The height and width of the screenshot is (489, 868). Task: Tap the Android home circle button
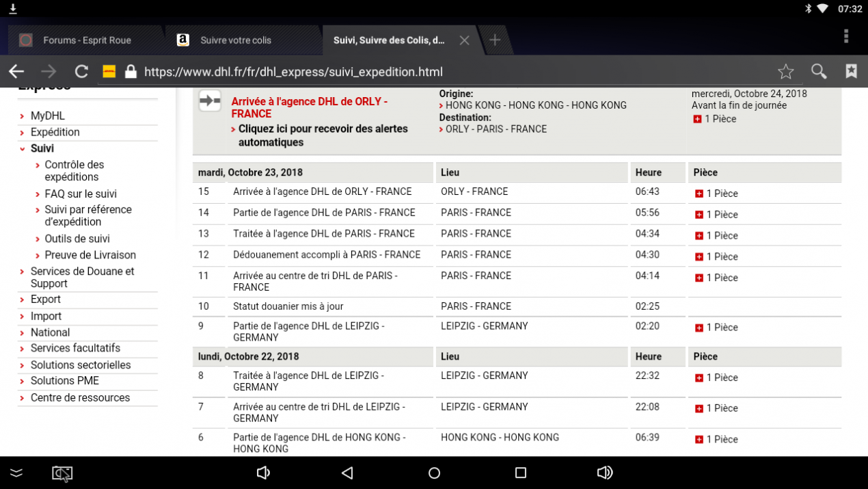[x=434, y=473]
